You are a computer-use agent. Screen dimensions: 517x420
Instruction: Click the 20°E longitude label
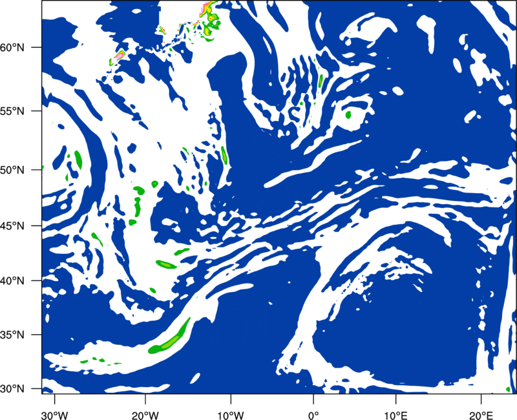tap(481, 415)
